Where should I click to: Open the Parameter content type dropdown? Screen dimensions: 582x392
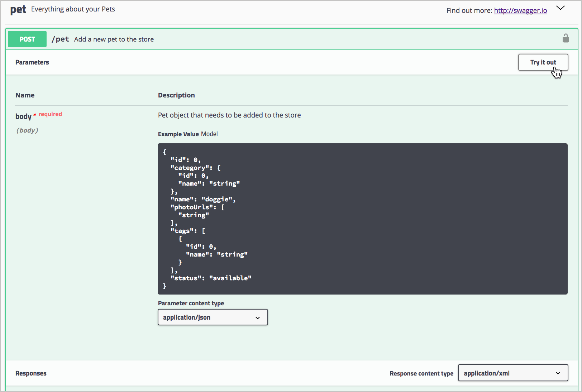pyautogui.click(x=213, y=317)
